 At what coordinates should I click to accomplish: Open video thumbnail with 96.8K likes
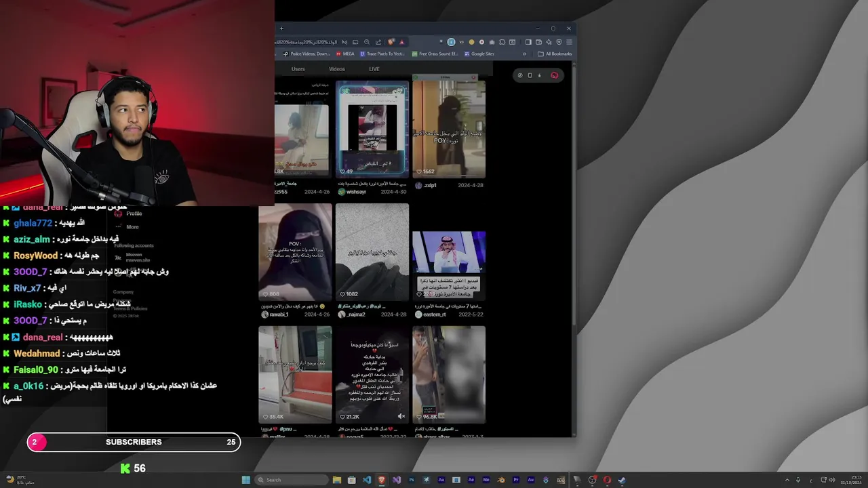tap(449, 375)
